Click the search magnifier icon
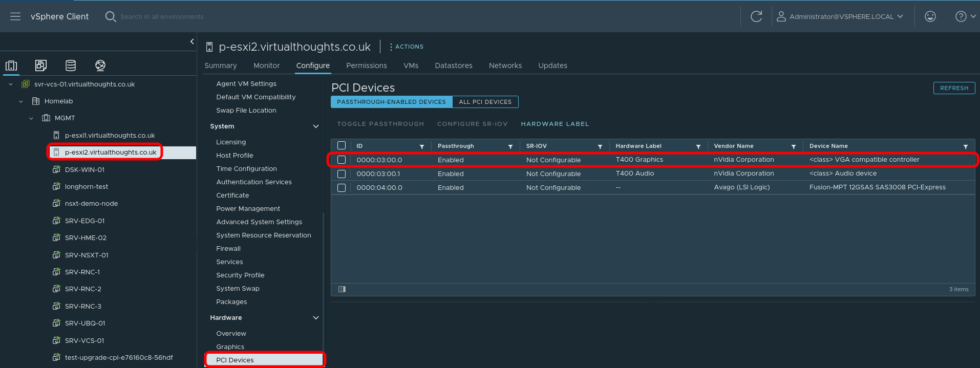 tap(110, 16)
